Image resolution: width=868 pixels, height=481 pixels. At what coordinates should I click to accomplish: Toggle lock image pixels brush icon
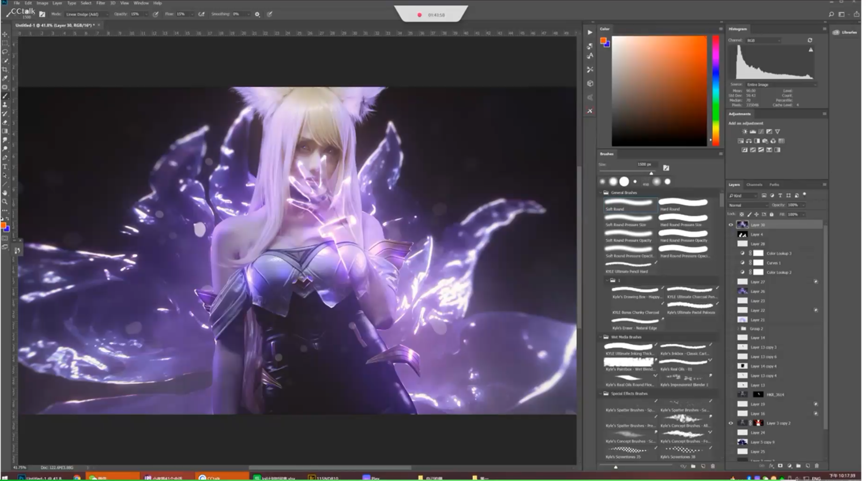[x=749, y=214]
